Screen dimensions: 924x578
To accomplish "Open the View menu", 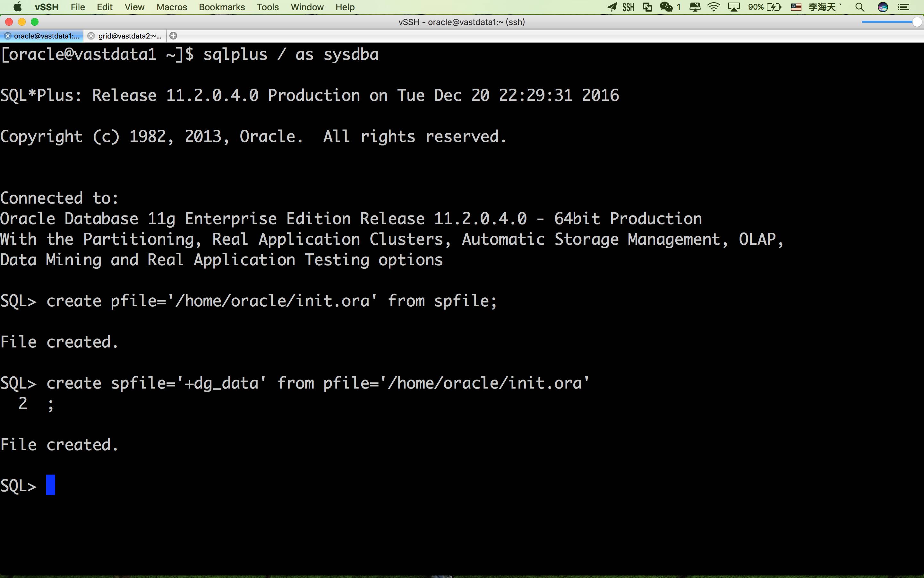I will (x=134, y=7).
